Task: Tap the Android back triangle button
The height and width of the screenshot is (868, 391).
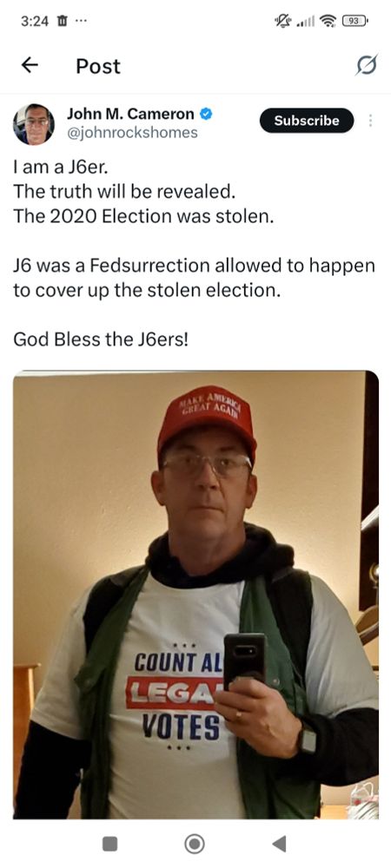Action: click(279, 843)
